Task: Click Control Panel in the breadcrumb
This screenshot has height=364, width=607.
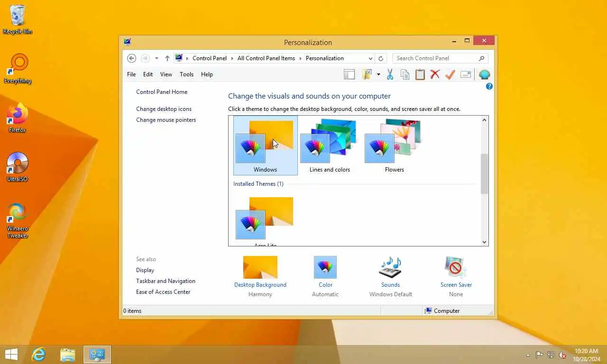Action: pyautogui.click(x=209, y=58)
